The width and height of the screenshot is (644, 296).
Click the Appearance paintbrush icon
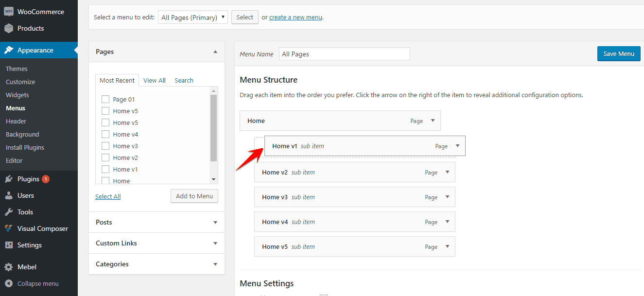coord(8,50)
